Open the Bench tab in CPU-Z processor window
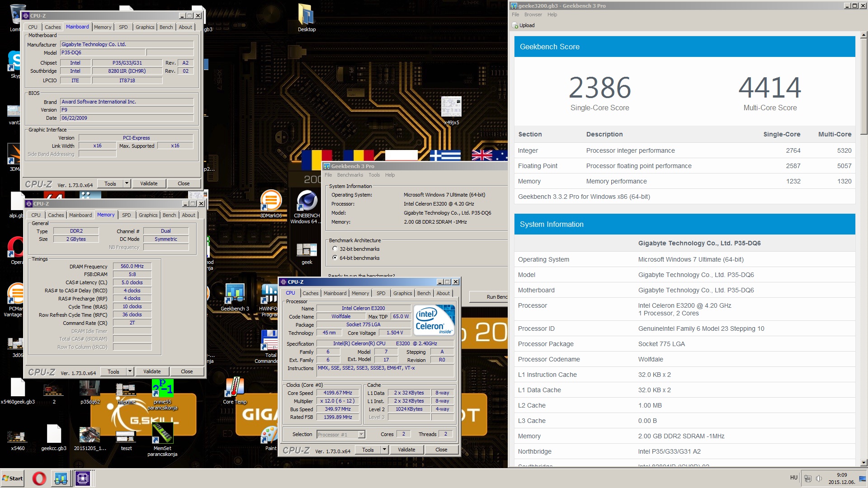The width and height of the screenshot is (868, 488). [x=424, y=293]
